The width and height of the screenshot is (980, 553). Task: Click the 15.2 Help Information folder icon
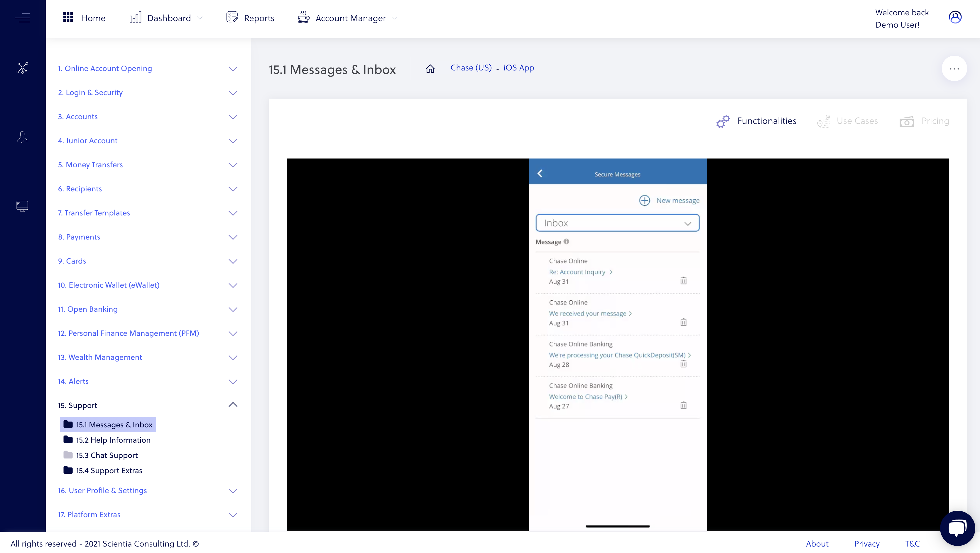click(68, 440)
